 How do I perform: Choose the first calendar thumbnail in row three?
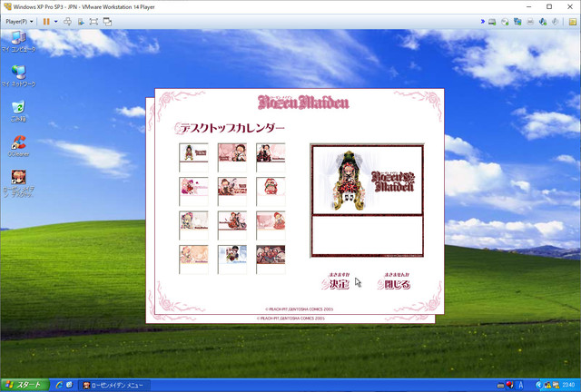coord(193,225)
